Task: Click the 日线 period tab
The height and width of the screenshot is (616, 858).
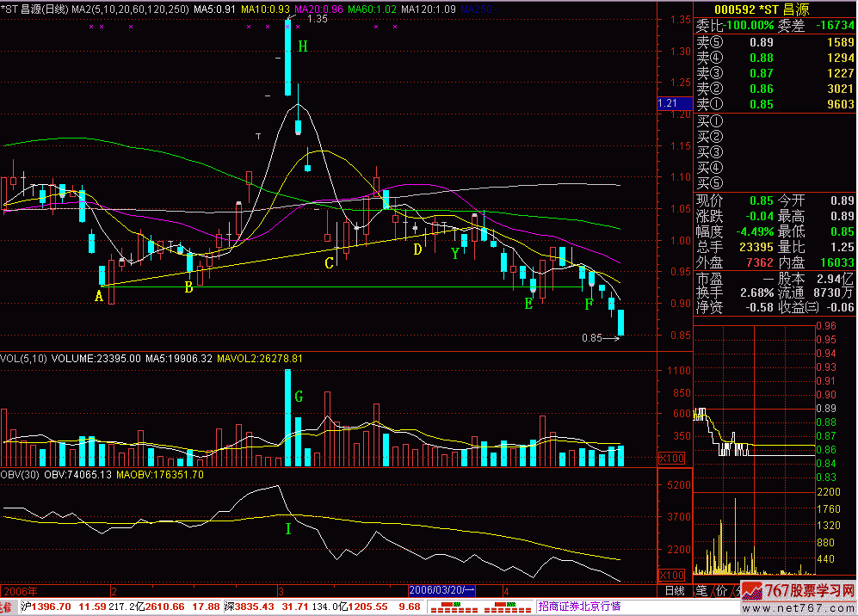Action: [675, 590]
